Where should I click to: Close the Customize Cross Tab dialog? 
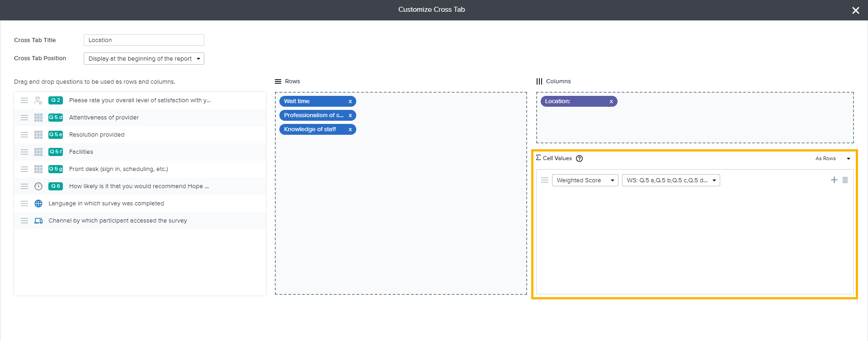tap(855, 10)
